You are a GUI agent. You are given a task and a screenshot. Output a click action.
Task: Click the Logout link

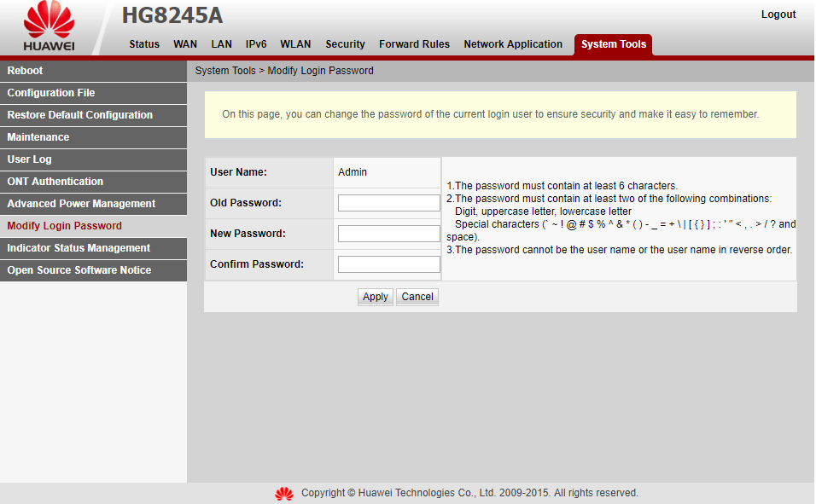click(778, 14)
